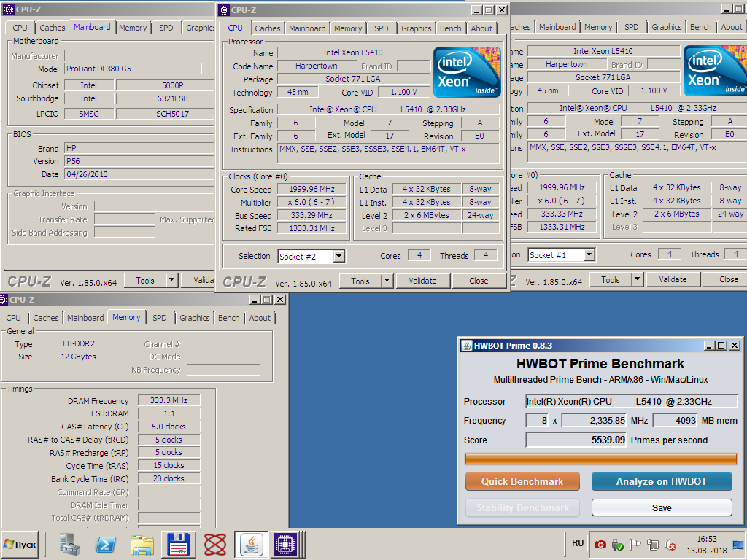Click the Harpertown code name in Socket #2 window

pyautogui.click(x=316, y=66)
